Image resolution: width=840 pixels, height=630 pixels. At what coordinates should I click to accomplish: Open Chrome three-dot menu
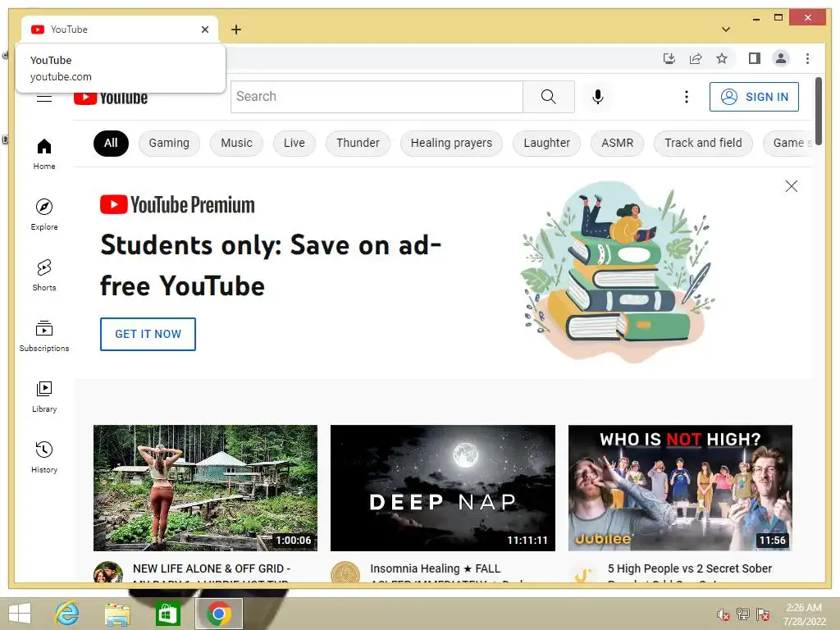(x=807, y=58)
